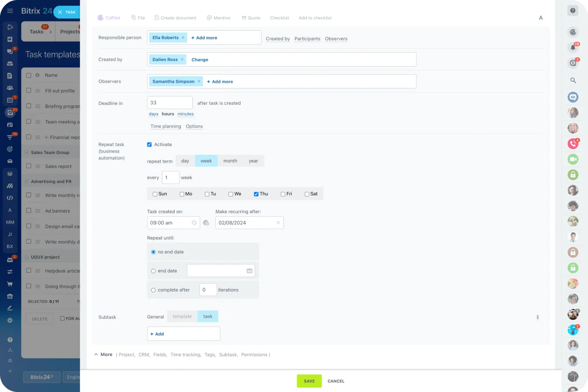Uncheck the Activate repeat task checkbox
The image size is (588, 392).
click(x=149, y=144)
